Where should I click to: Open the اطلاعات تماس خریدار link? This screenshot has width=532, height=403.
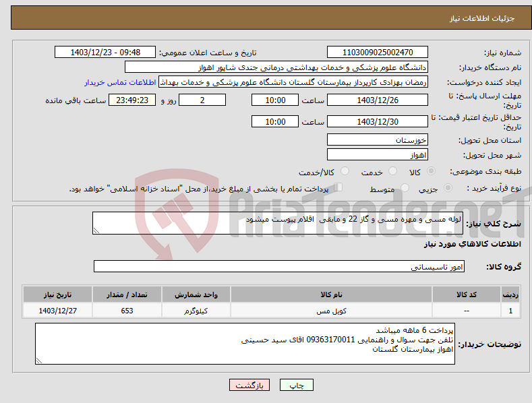[x=120, y=82]
